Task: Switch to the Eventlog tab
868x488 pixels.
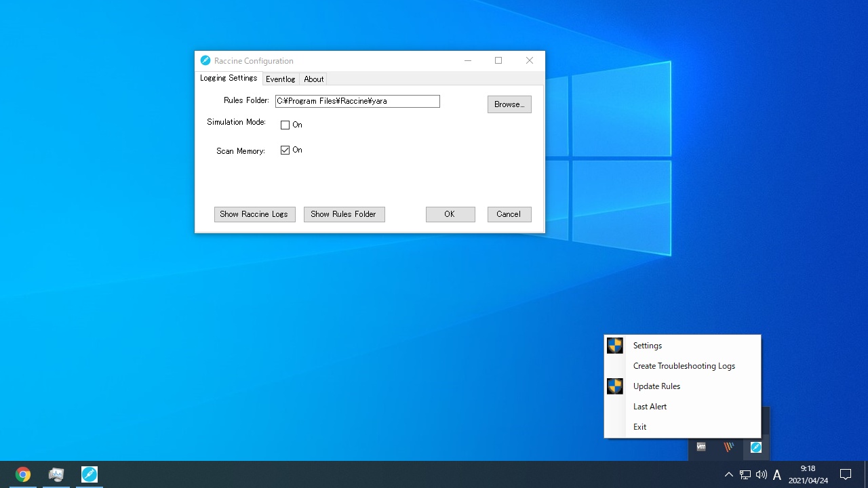Action: pyautogui.click(x=281, y=79)
